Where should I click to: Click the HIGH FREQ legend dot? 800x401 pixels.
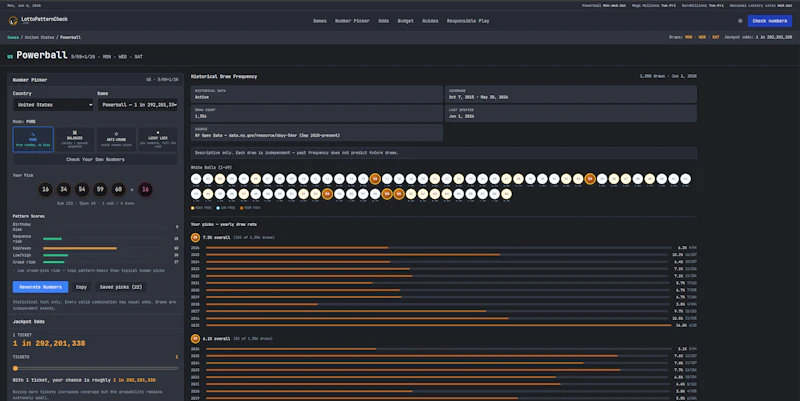192,208
